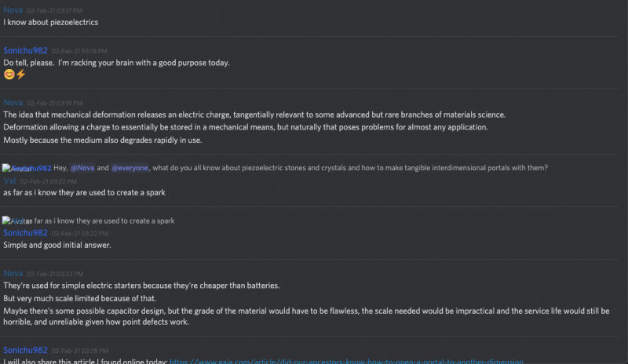Click the smiling face emoji
The height and width of the screenshot is (364, 628).
[9, 75]
